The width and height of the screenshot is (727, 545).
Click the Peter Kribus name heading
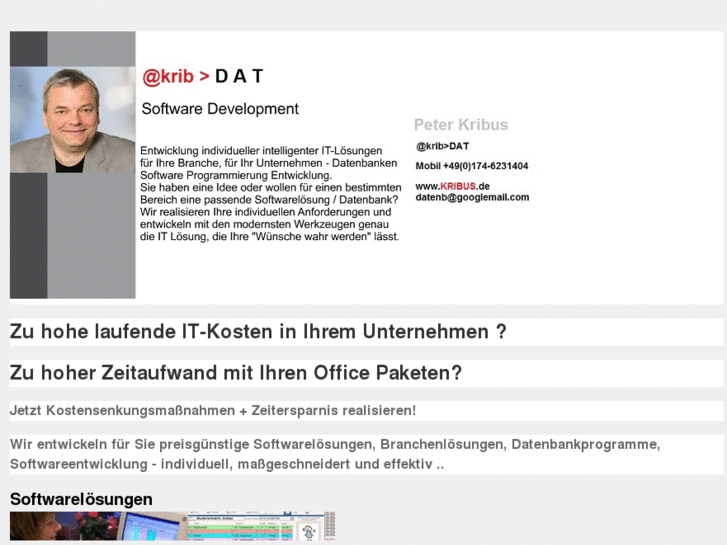pyautogui.click(x=461, y=124)
